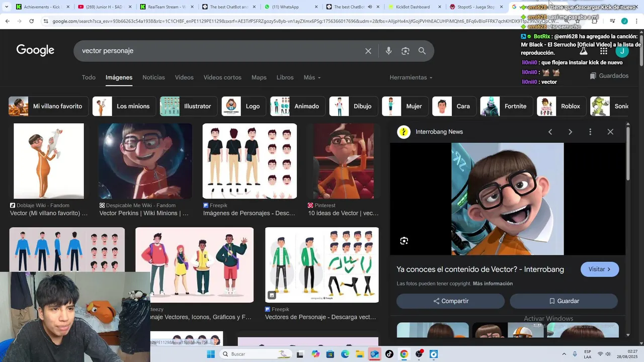Viewport: 644px width, 362px height.
Task: Open the Más información copyright link
Action: point(493,284)
